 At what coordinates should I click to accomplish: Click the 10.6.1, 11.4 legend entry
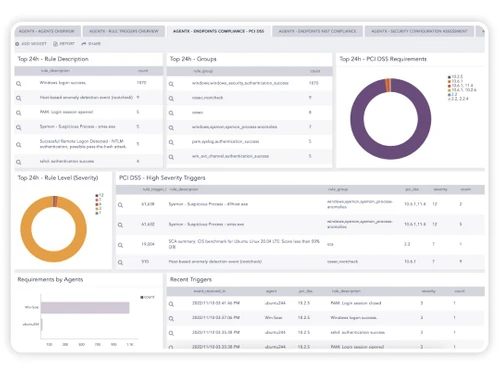point(462,86)
